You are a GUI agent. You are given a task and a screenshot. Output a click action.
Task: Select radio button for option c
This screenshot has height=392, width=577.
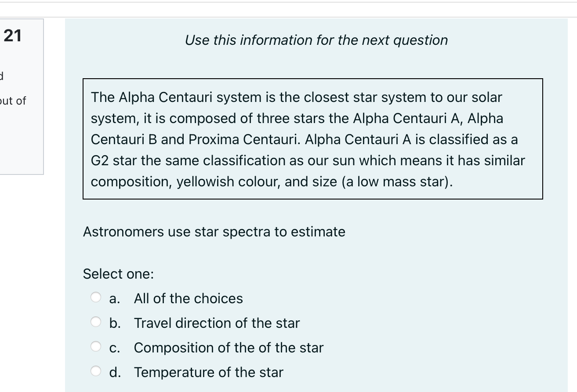point(96,347)
